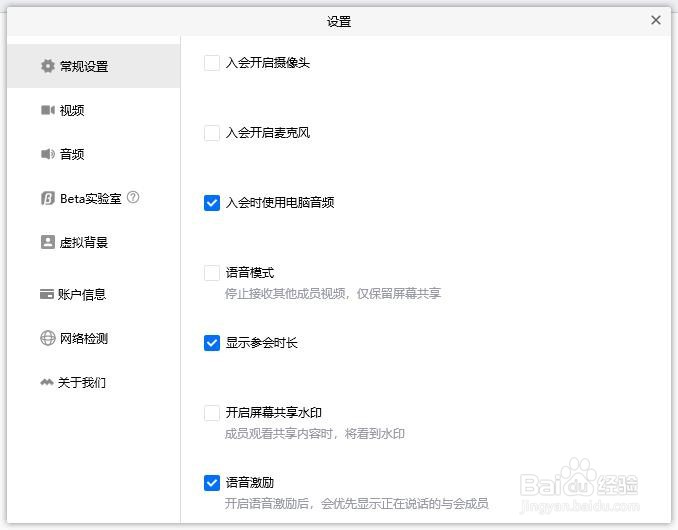Enable 开启屏幕共享水印 checkbox
This screenshot has width=678, height=530.
[212, 413]
